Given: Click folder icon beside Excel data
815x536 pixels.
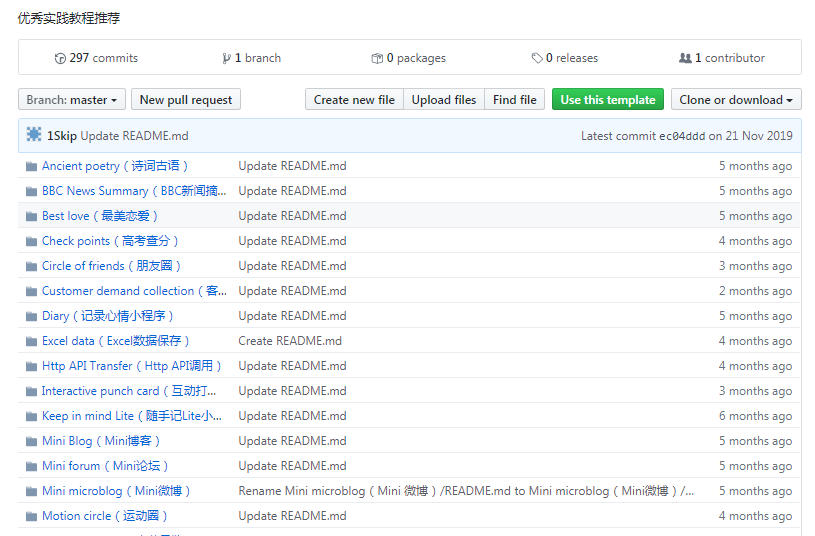Looking at the screenshot, I should (32, 341).
